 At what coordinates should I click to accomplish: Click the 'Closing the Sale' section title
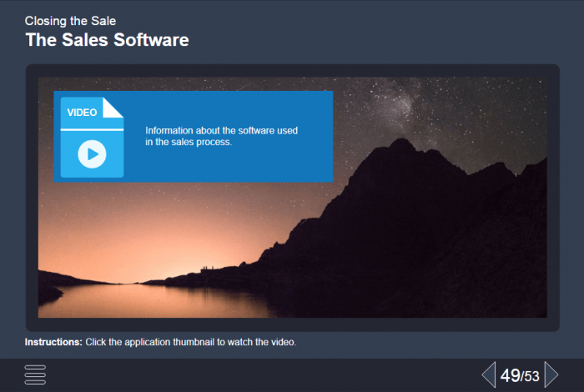[x=70, y=20]
